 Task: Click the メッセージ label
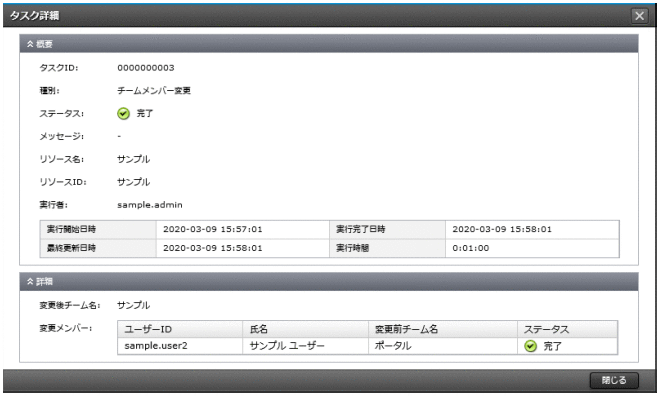tap(61, 136)
